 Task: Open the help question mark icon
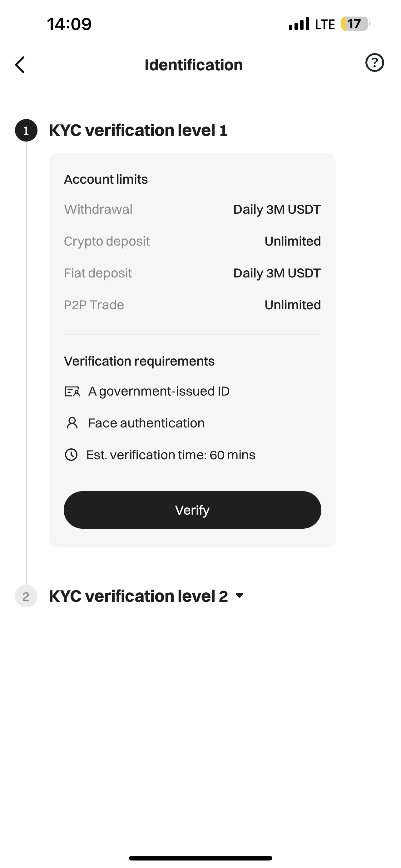(x=374, y=63)
